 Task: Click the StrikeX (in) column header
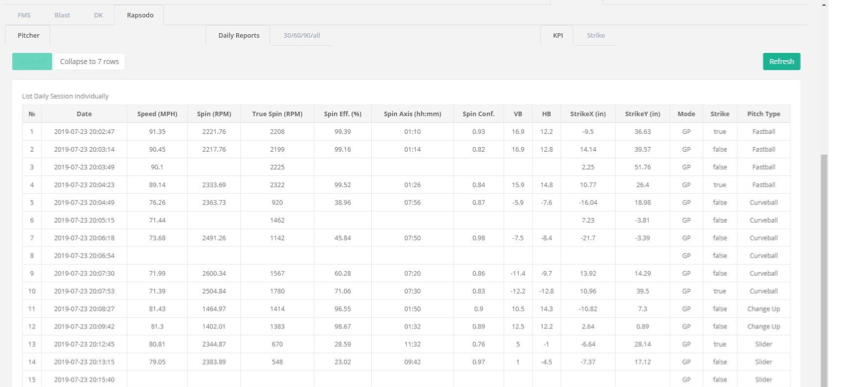pyautogui.click(x=588, y=114)
